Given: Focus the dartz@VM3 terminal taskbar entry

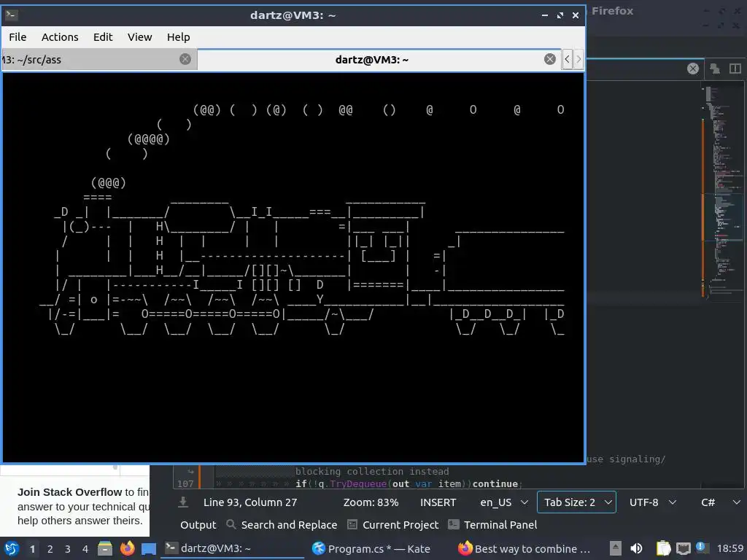Looking at the screenshot, I should [x=232, y=548].
